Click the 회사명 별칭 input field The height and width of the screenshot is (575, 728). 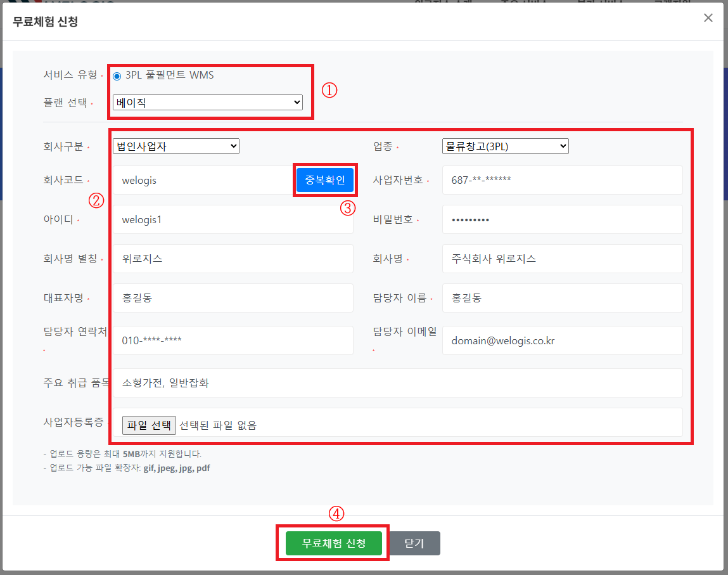click(233, 259)
